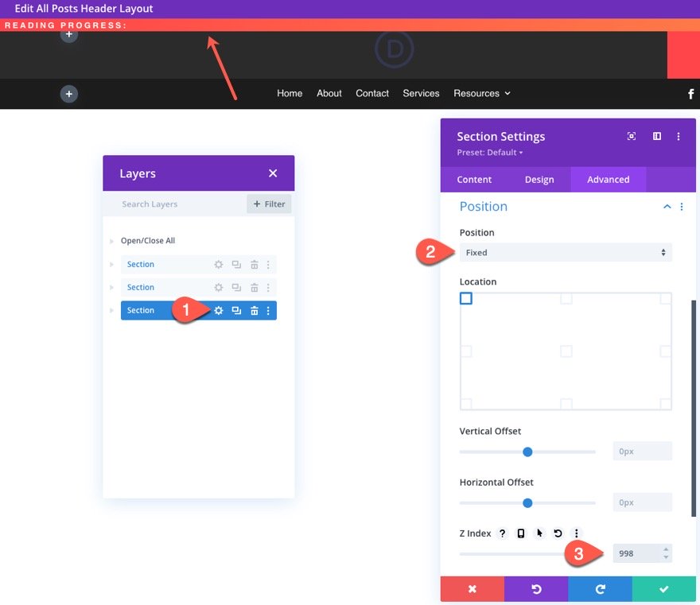
Task: Switch to the Advanced tab
Action: pos(608,180)
